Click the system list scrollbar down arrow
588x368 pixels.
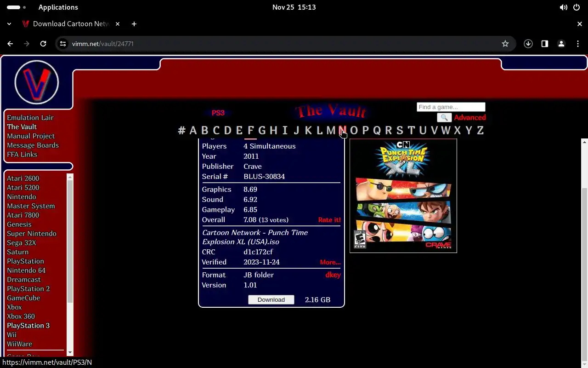pos(70,352)
